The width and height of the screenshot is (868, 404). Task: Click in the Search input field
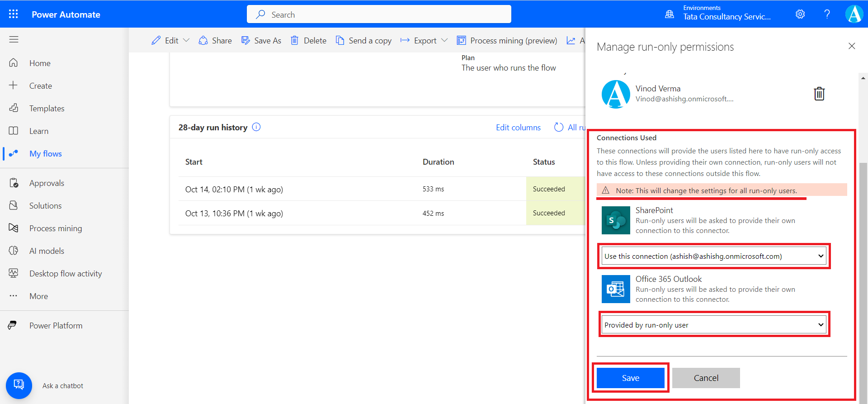tap(379, 14)
